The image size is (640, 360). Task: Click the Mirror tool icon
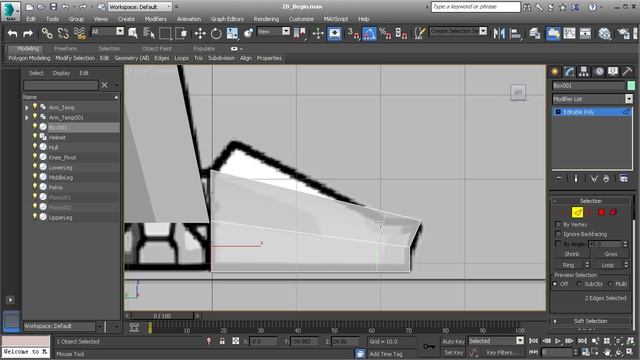tap(499, 33)
